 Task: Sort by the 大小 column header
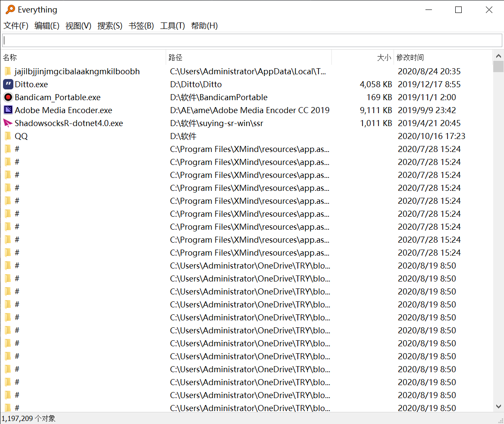[362, 57]
